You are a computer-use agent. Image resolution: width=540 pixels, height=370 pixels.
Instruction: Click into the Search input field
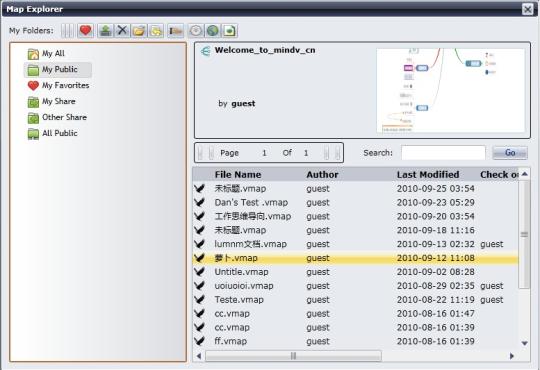click(443, 153)
